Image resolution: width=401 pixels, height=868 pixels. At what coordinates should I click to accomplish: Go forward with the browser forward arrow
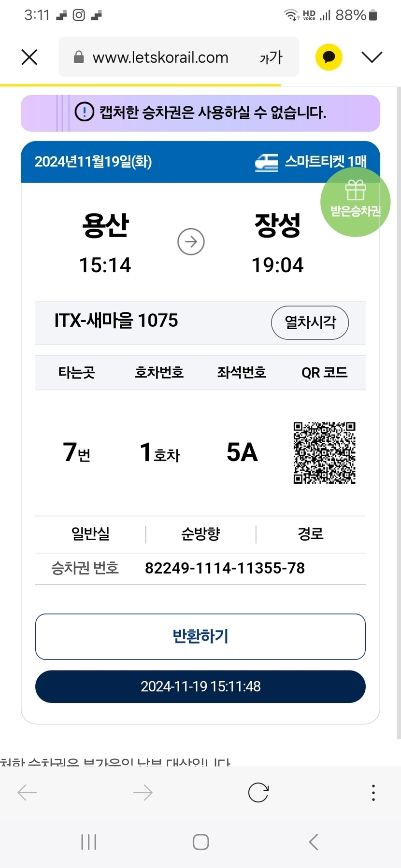coord(143,792)
